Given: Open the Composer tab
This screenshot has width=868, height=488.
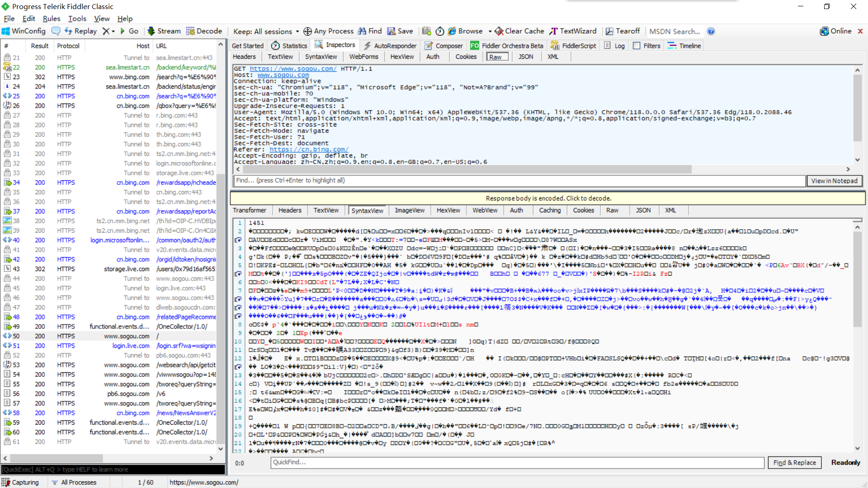Looking at the screenshot, I should (443, 46).
